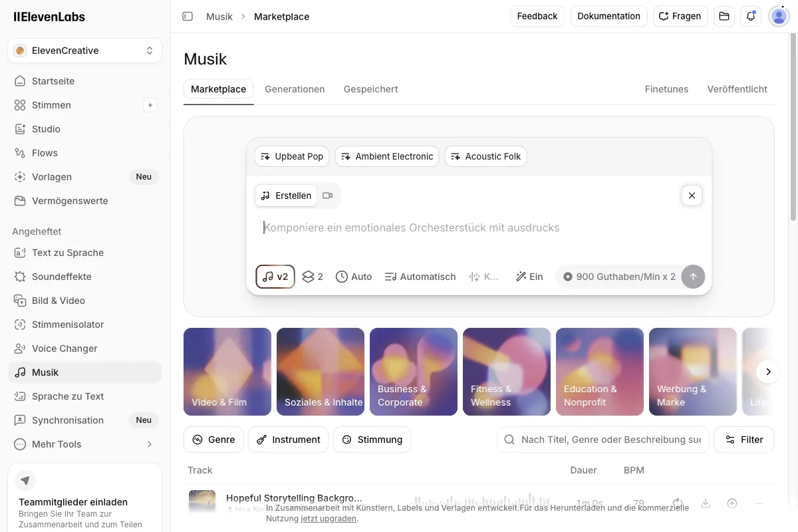Image resolution: width=798 pixels, height=532 pixels.
Task: Click Musik breadcrumb
Action: [x=219, y=17]
